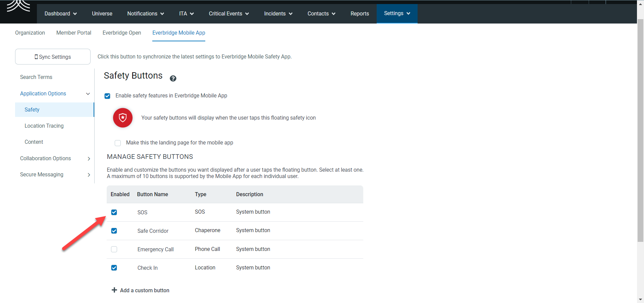The width and height of the screenshot is (644, 303).
Task: Collapse the Application Options section
Action: pyautogui.click(x=88, y=94)
